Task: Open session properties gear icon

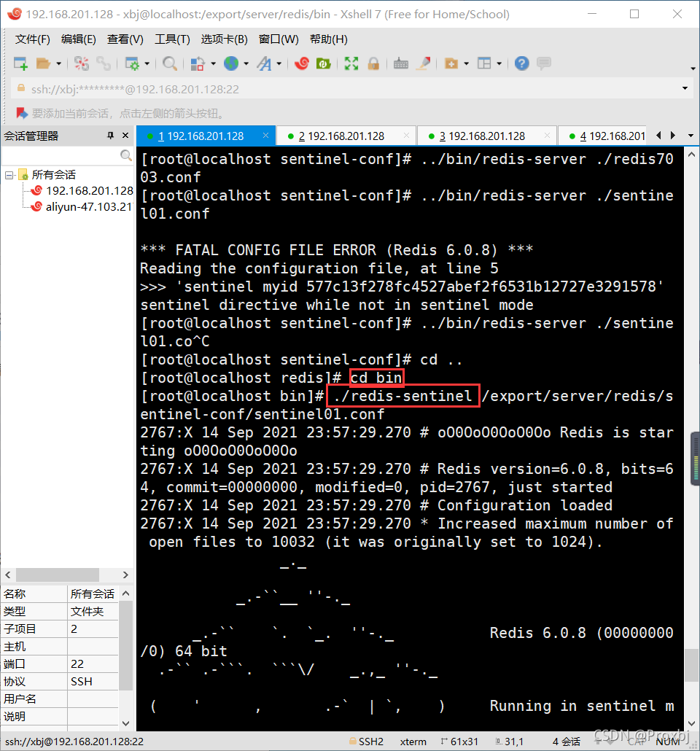Action: coord(132,63)
